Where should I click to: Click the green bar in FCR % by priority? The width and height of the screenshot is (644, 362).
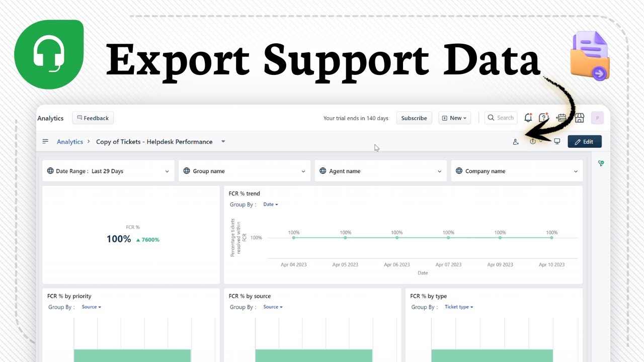point(132,355)
